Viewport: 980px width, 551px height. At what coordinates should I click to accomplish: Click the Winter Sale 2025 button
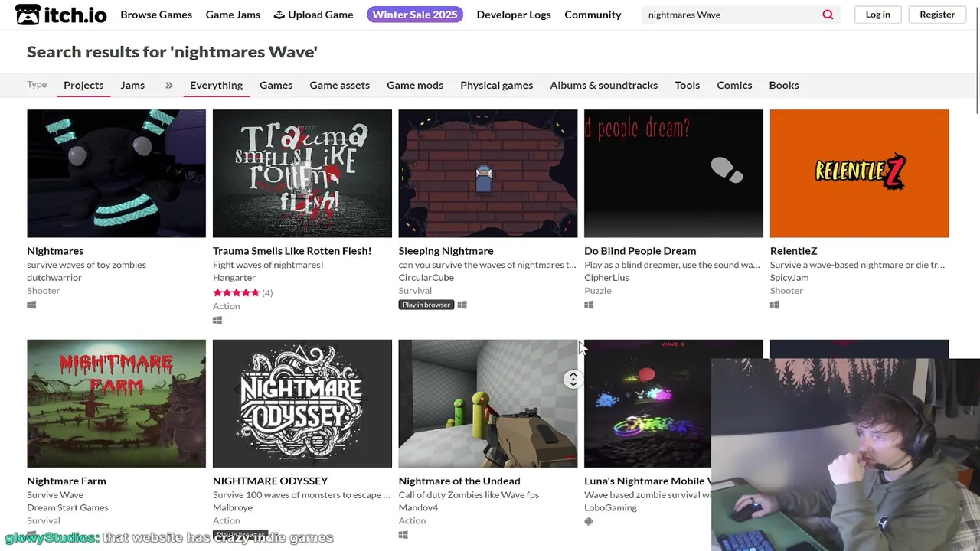(x=415, y=15)
